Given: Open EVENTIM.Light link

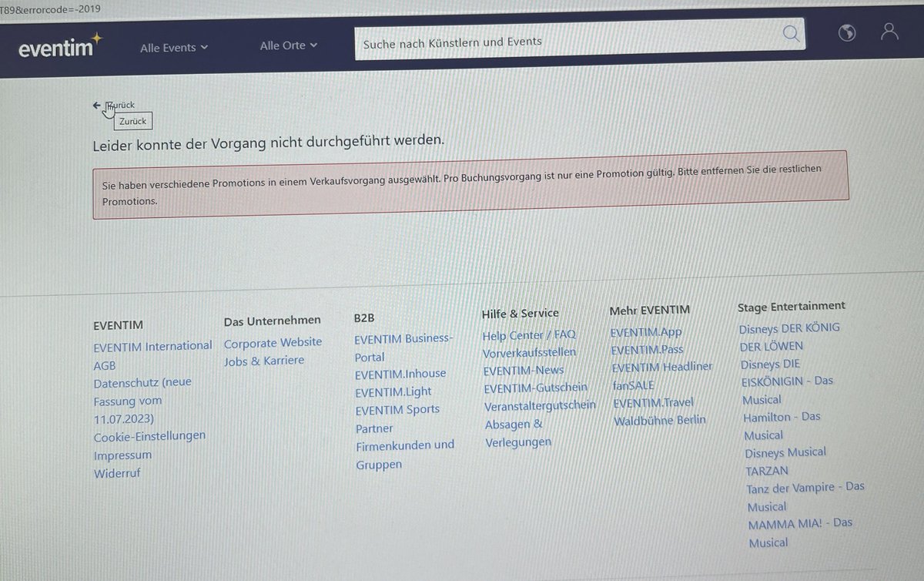Looking at the screenshot, I should (x=393, y=391).
